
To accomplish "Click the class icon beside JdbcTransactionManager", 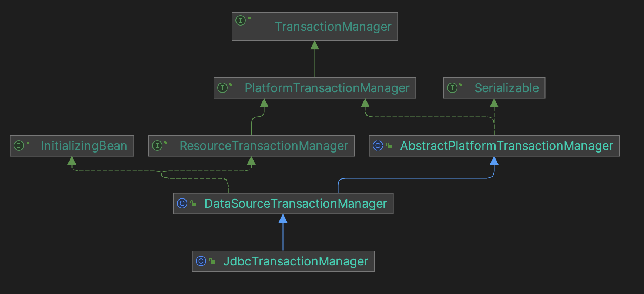I will [x=201, y=261].
